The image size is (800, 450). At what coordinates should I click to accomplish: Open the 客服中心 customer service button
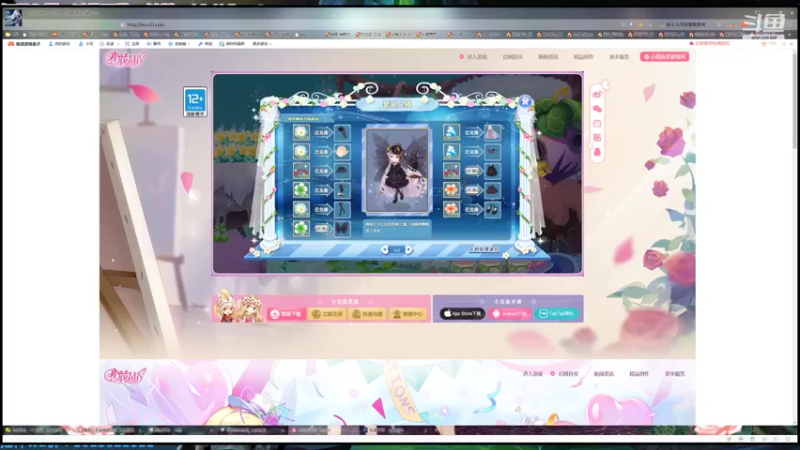pyautogui.click(x=408, y=314)
